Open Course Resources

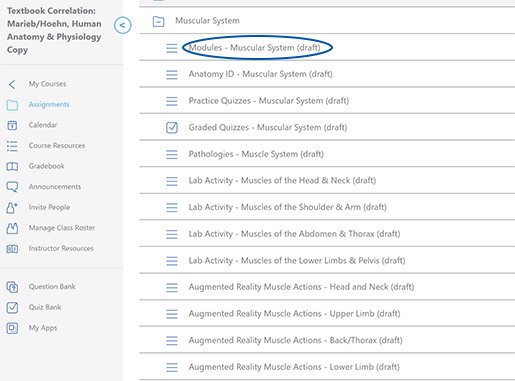57,146
